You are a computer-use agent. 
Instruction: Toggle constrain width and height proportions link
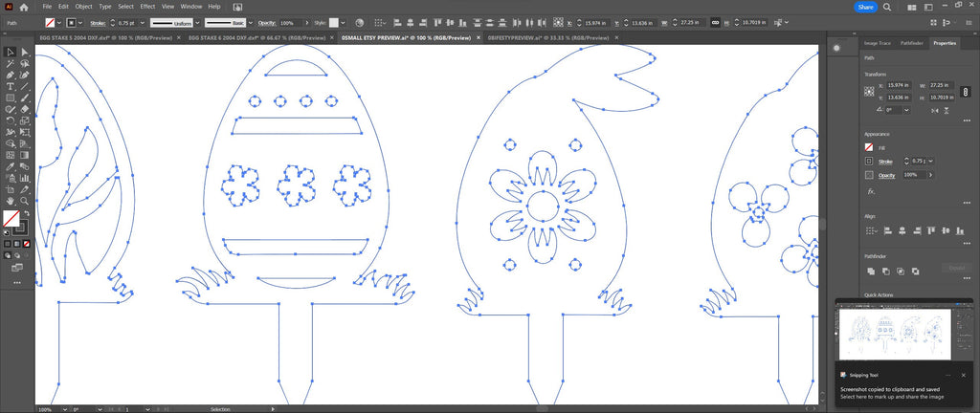coord(966,92)
